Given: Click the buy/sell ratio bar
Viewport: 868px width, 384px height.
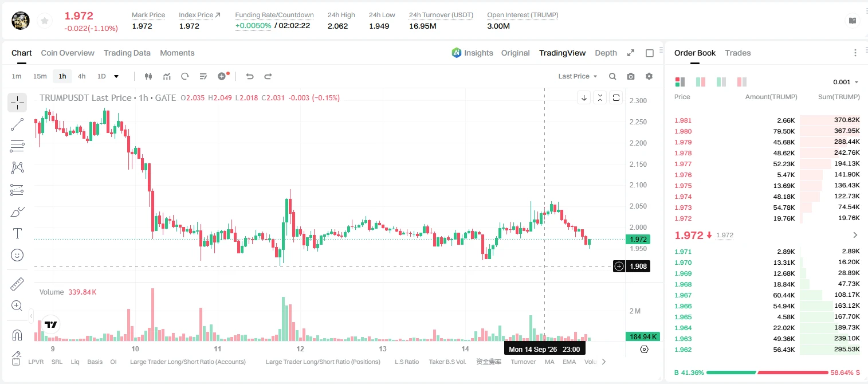Looking at the screenshot, I should (x=767, y=373).
